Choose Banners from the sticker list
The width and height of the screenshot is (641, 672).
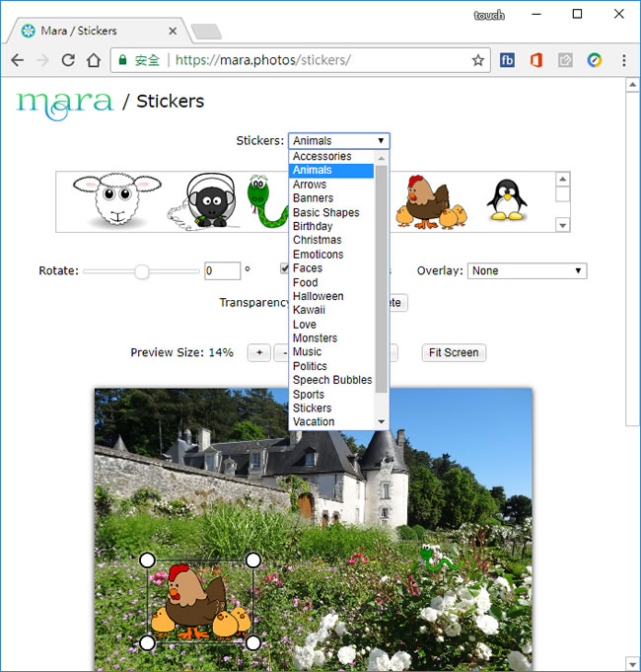point(332,198)
